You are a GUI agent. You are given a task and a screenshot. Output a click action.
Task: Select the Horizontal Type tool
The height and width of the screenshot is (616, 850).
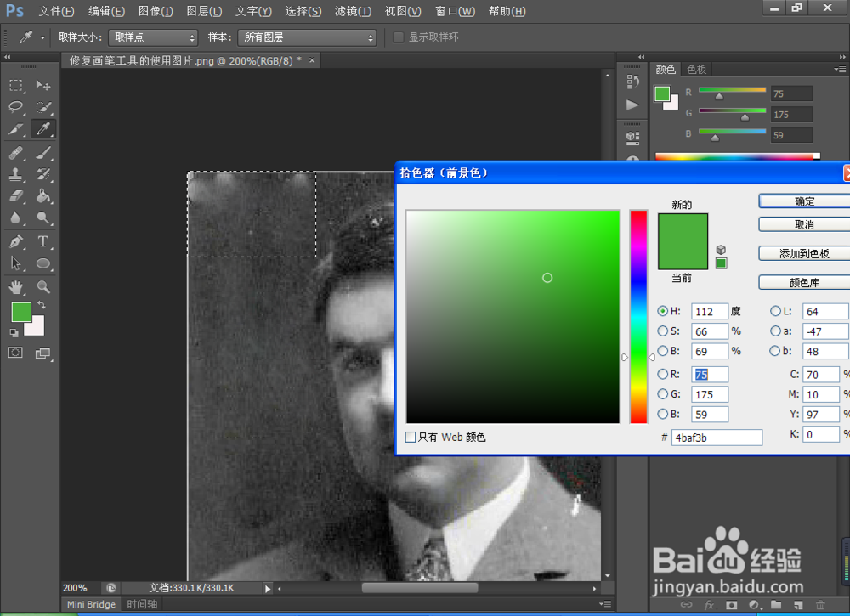point(42,241)
